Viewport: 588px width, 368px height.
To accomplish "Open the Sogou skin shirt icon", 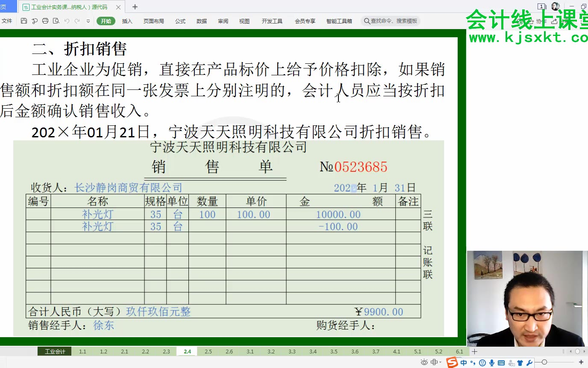I will [x=520, y=363].
